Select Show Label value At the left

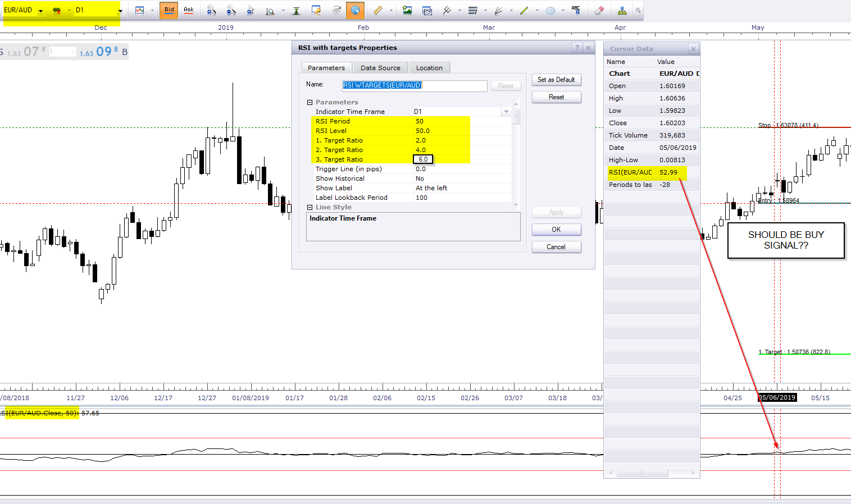pos(431,188)
